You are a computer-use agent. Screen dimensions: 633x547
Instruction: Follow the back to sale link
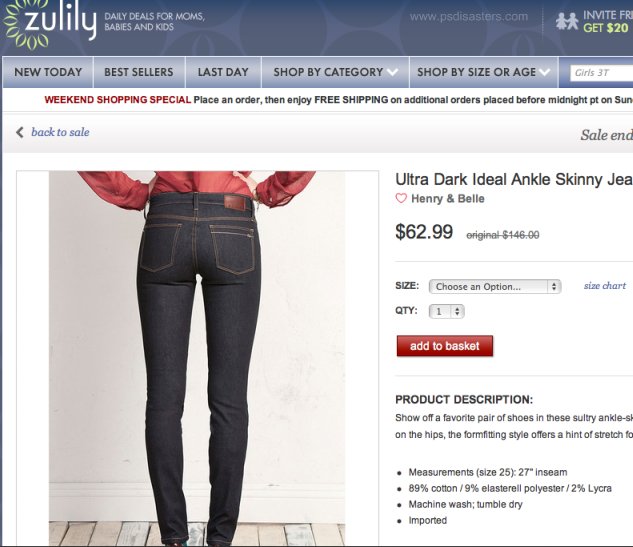coord(60,132)
